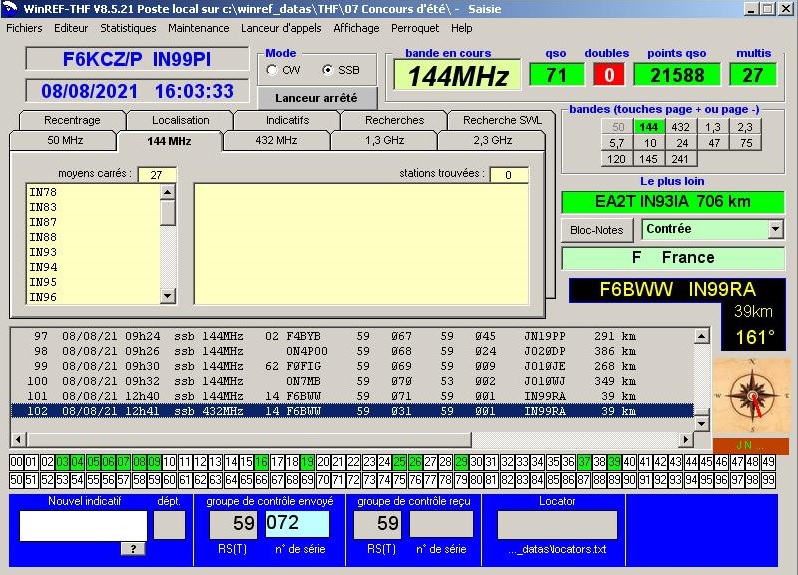798x575 pixels.
Task: Select log row 97 F4BYB
Action: click(x=352, y=336)
